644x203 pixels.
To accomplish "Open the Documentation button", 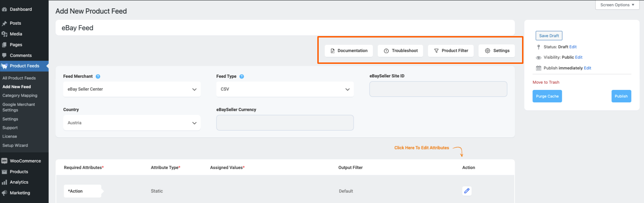I will (349, 51).
